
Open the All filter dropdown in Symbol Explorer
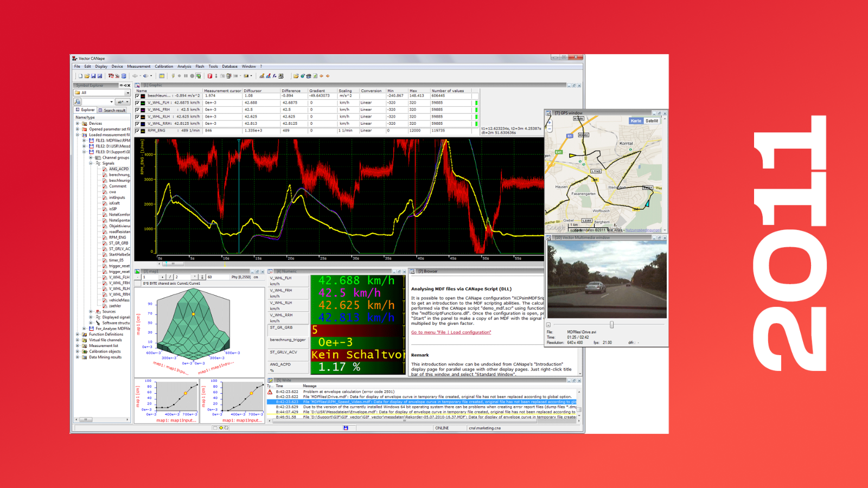127,93
